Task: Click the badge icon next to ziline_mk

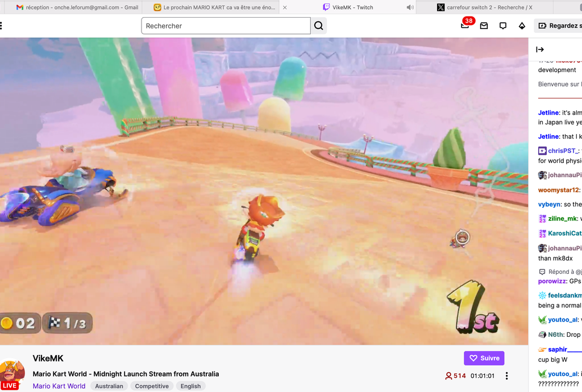Action: coord(542,219)
